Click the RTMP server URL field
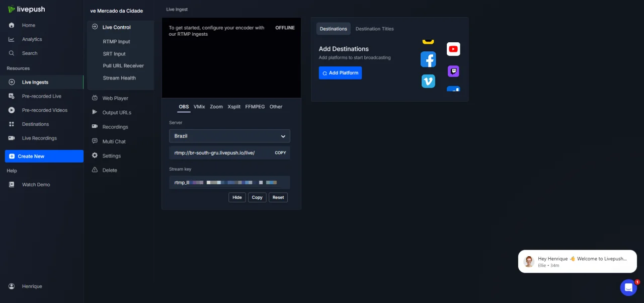 pyautogui.click(x=229, y=153)
